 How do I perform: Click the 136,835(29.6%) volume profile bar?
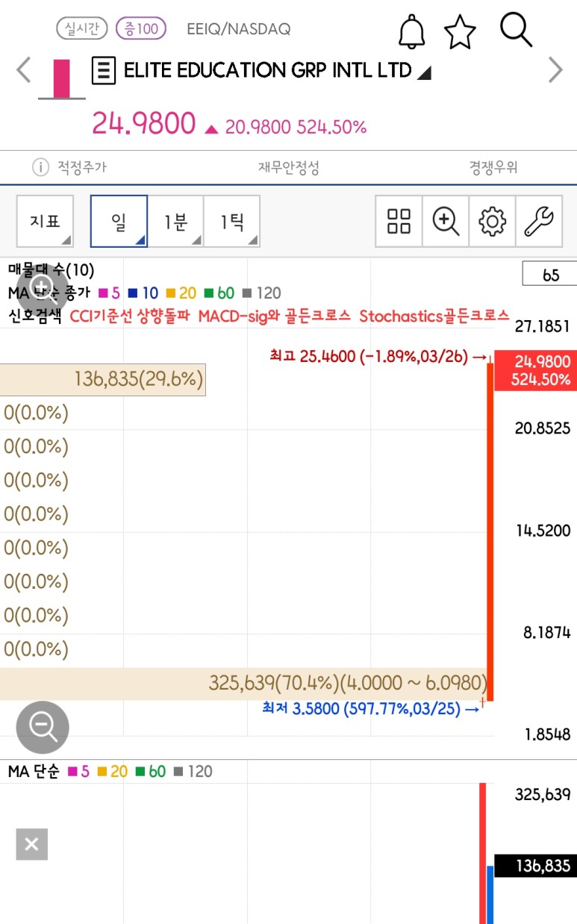click(x=103, y=379)
